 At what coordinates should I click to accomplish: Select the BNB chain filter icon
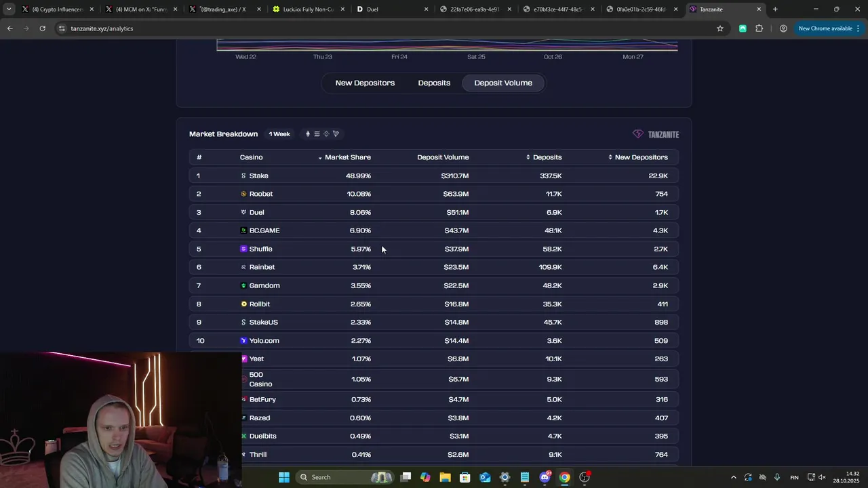coord(326,134)
